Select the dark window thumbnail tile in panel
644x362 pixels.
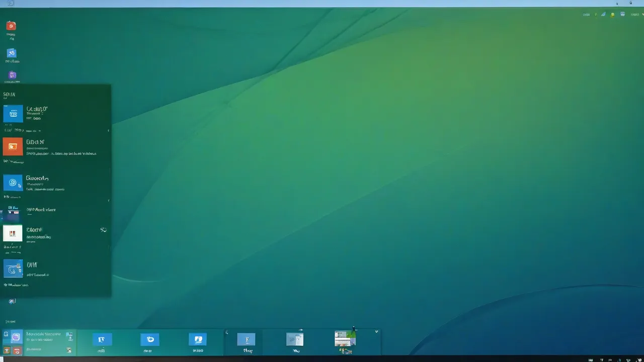(x=13, y=215)
